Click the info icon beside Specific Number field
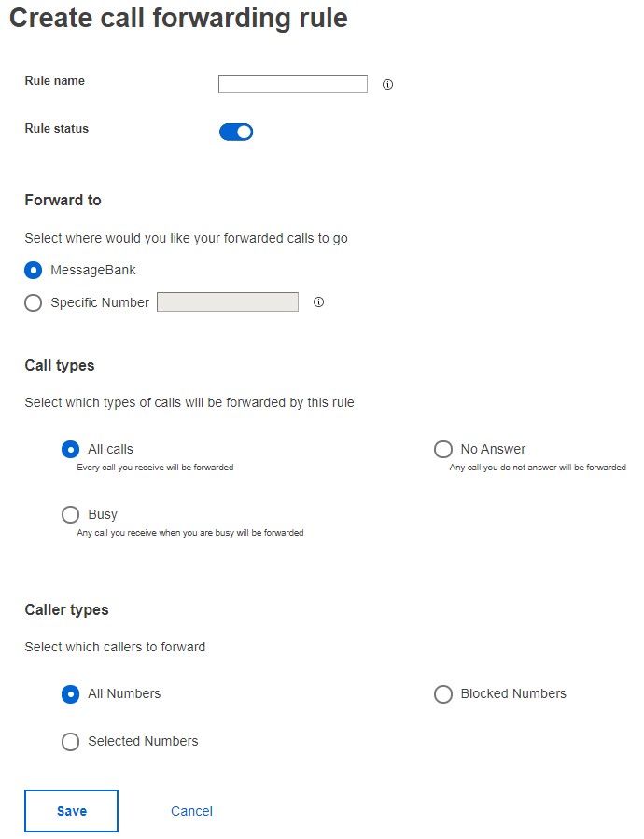 [318, 302]
